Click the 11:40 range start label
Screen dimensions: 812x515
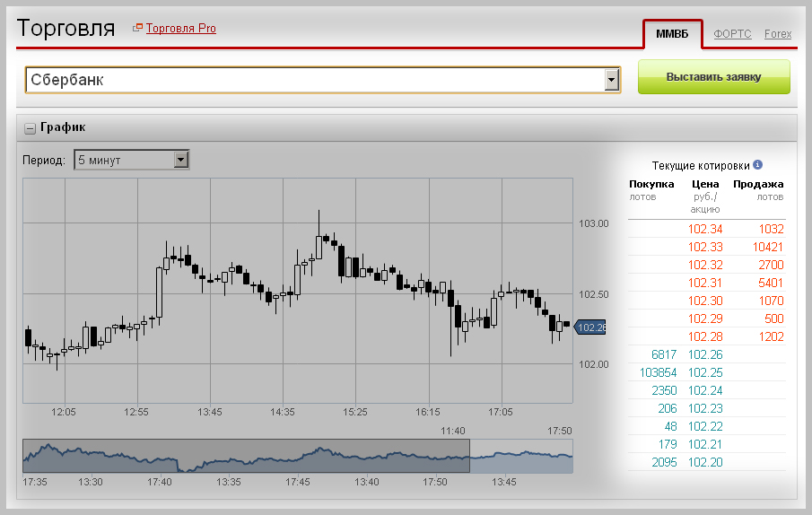coord(452,431)
